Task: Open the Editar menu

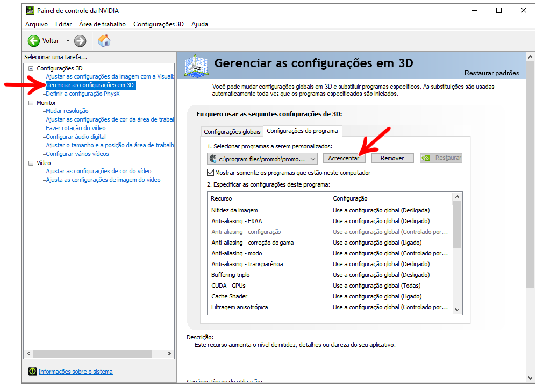Action: coord(63,24)
